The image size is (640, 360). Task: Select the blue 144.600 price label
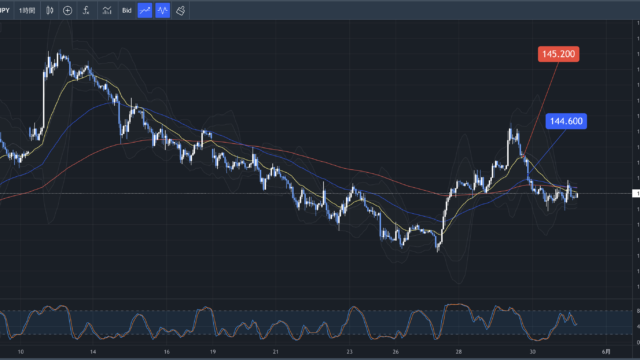(566, 121)
